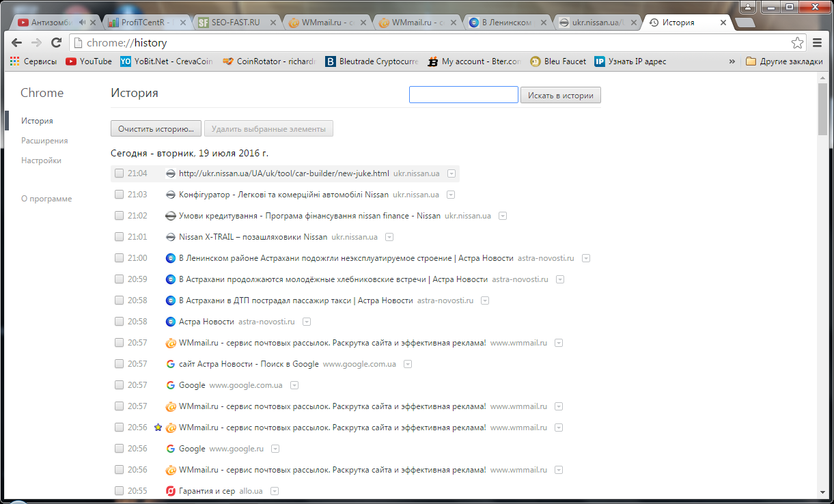
Task: Open О программе in the sidebar
Action: [46, 199]
